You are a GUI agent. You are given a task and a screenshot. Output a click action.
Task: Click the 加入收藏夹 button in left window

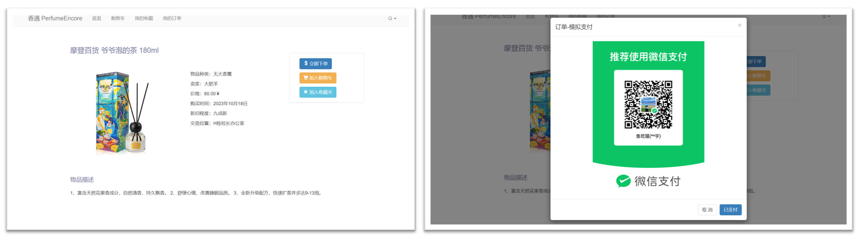click(318, 92)
